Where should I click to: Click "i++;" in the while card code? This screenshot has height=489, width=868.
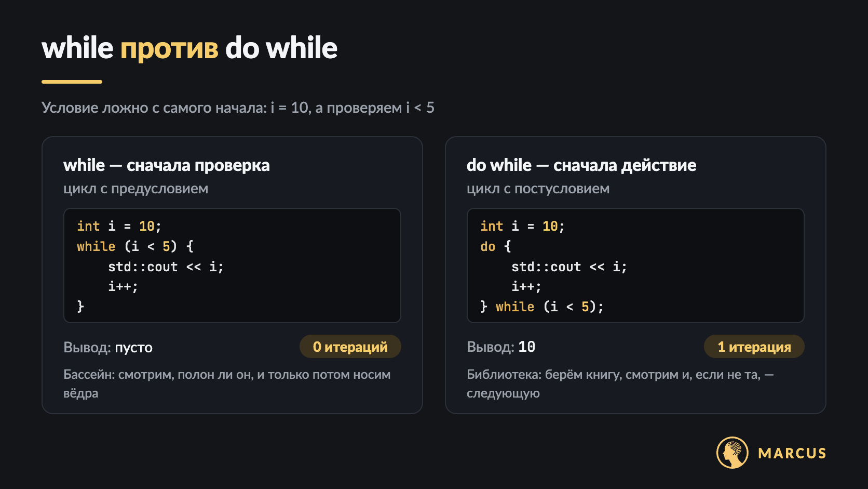123,286
